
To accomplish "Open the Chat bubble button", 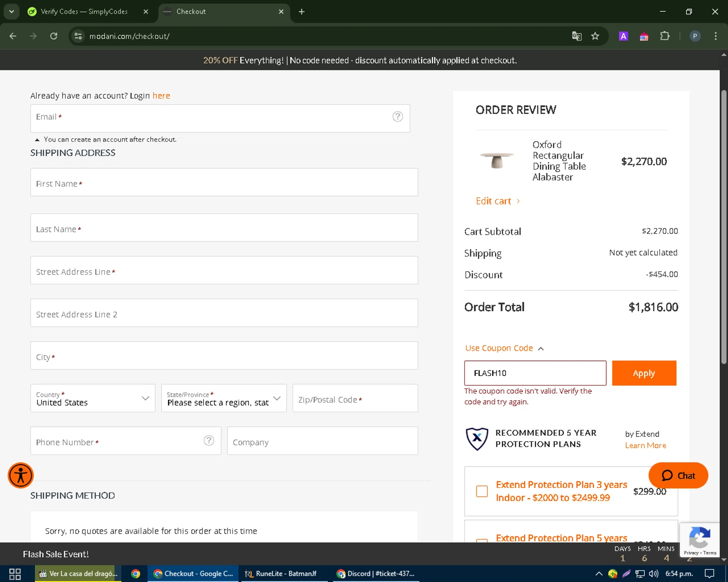I will [678, 475].
